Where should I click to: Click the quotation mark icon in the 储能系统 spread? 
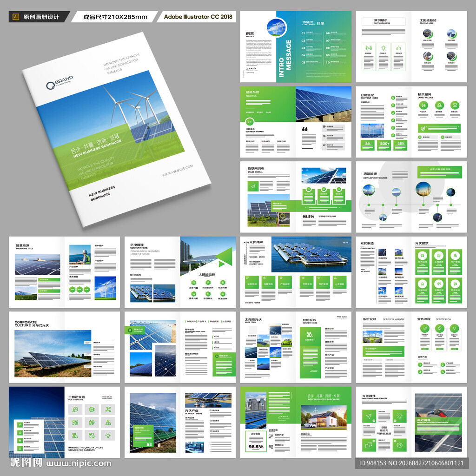305,129
